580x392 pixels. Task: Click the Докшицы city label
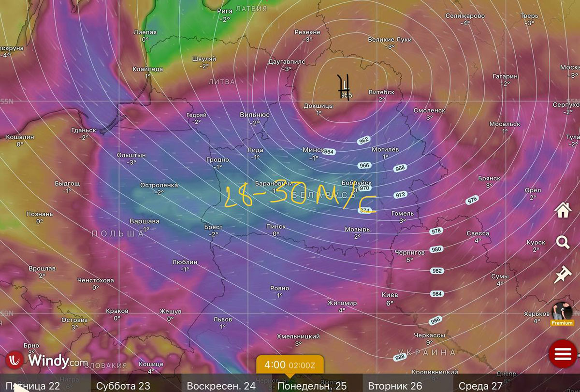pos(319,106)
